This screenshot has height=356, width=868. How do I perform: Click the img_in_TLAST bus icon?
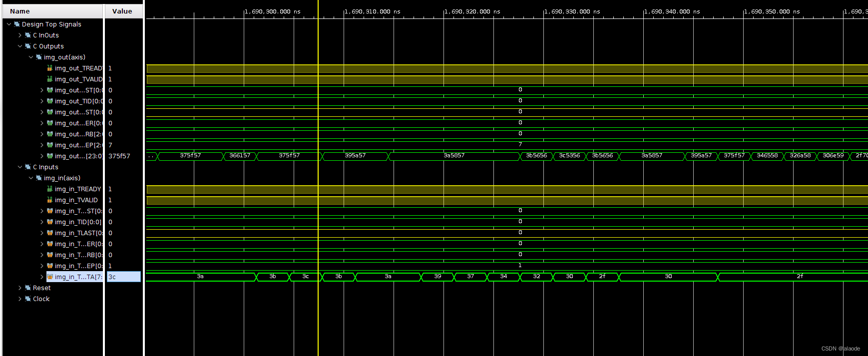pos(50,233)
